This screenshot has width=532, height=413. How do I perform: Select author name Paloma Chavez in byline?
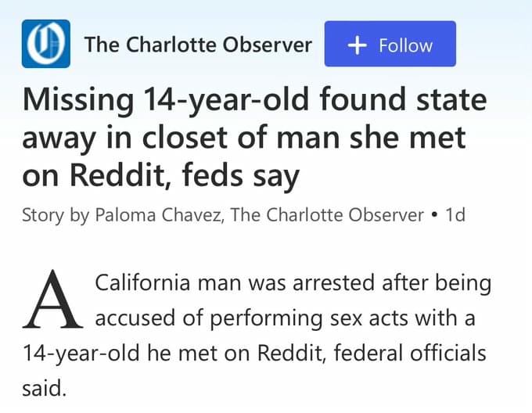click(x=157, y=215)
